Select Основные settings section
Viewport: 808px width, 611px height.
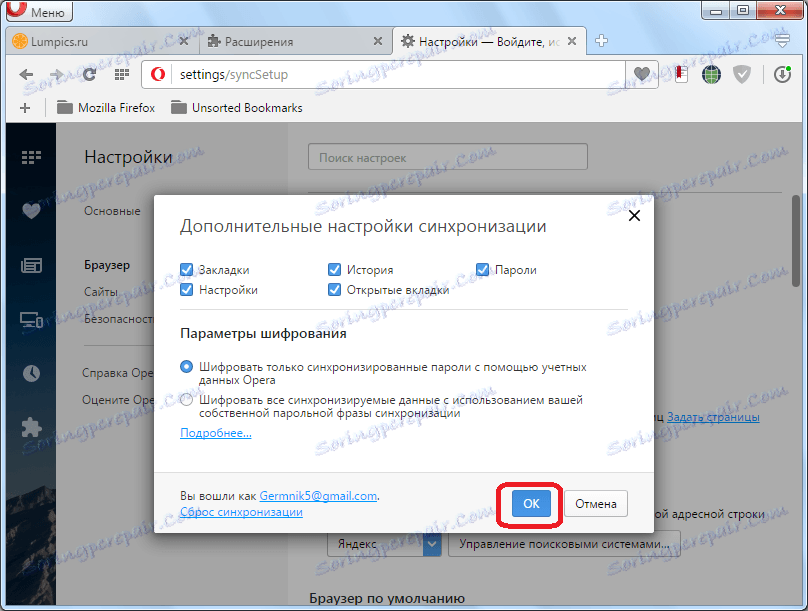[112, 211]
